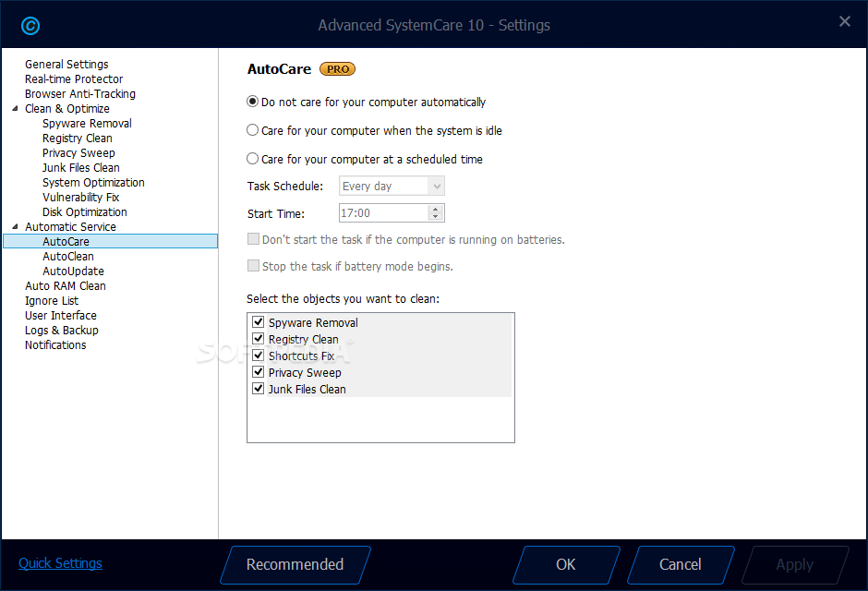Decrease Start Time with the down arrow
Image resolution: width=868 pixels, height=591 pixels.
(x=436, y=216)
